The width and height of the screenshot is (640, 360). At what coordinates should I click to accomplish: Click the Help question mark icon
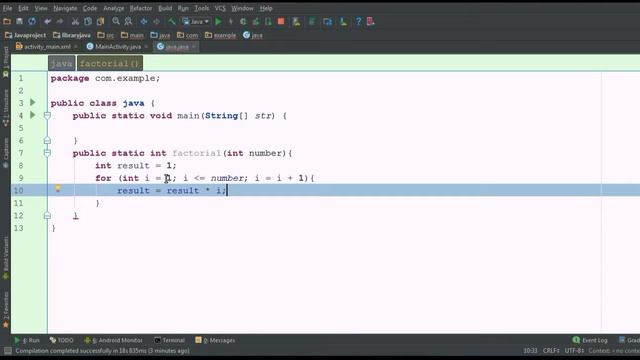click(358, 22)
